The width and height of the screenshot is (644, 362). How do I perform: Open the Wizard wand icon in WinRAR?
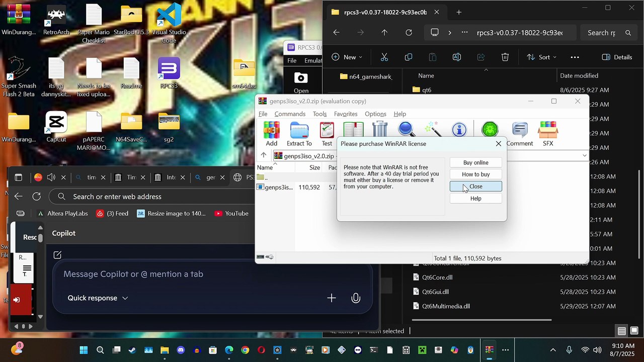(433, 129)
